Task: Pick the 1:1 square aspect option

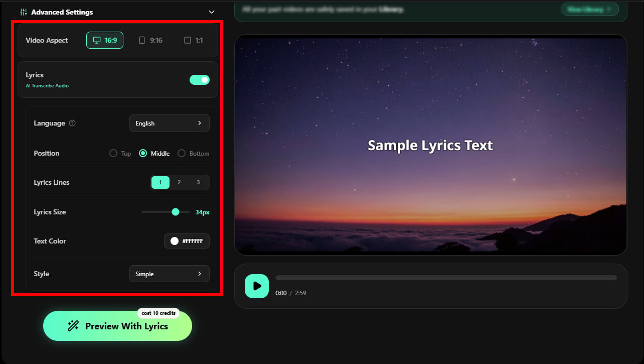Action: pos(194,40)
